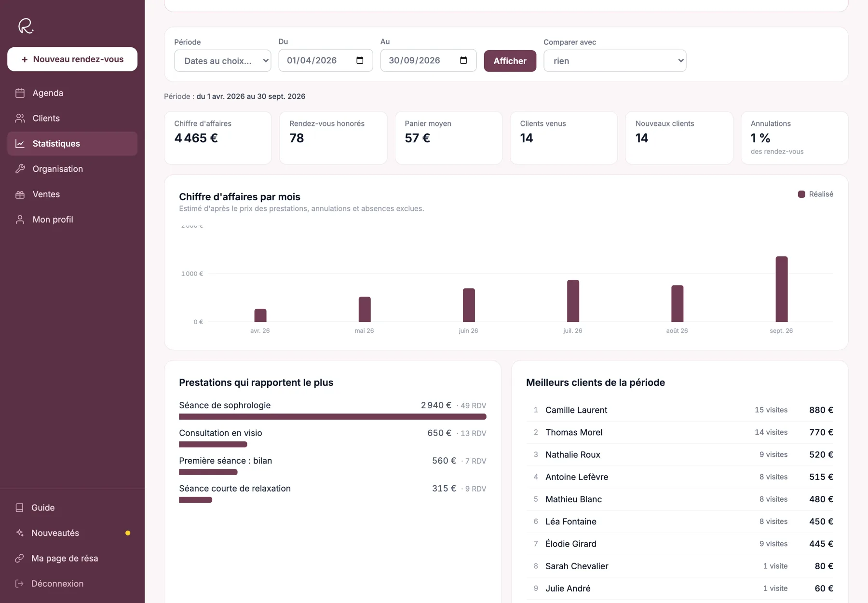Screen dimensions: 868x603
Task: Click the Du date field 01/04/2026
Action: point(325,60)
